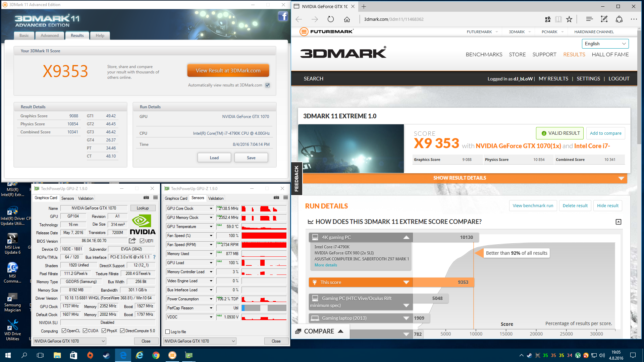Take screenshot camera icon in left GPU-Z
The image size is (644, 362).
tap(146, 198)
